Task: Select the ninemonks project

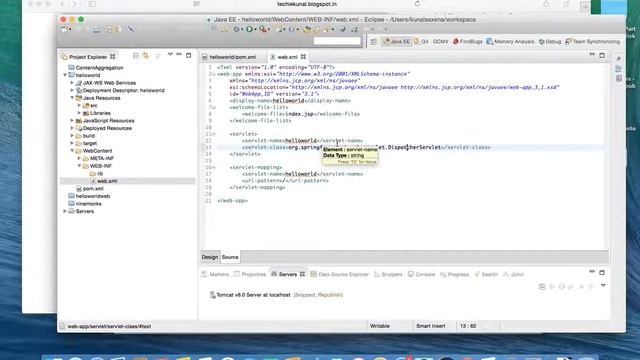Action: (x=89, y=204)
